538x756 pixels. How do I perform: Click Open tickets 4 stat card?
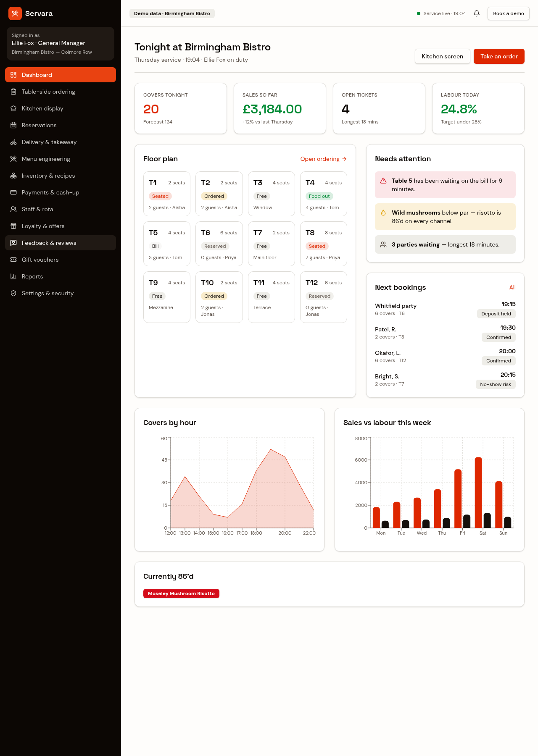click(x=379, y=108)
